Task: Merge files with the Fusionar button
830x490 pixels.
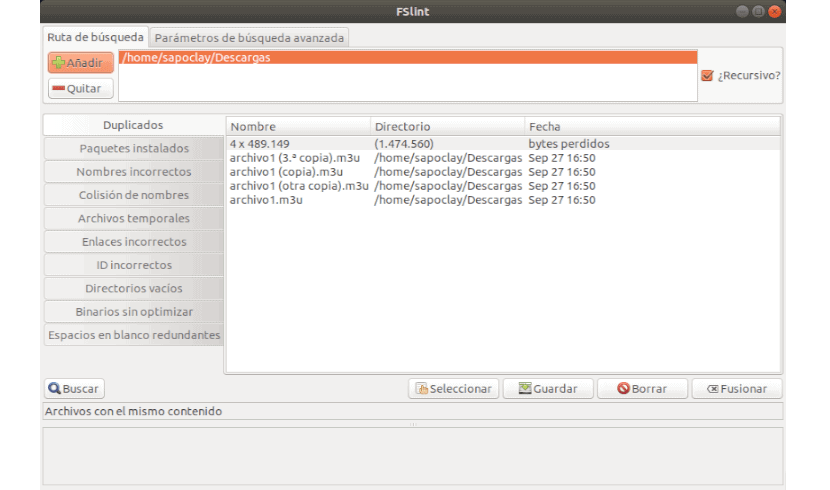Action: 736,389
